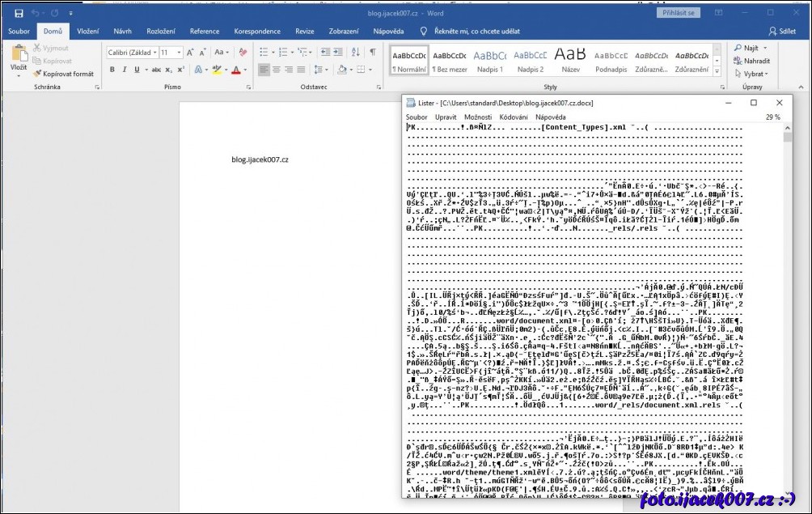Toggle show paragraph marks (¶)

tap(372, 53)
